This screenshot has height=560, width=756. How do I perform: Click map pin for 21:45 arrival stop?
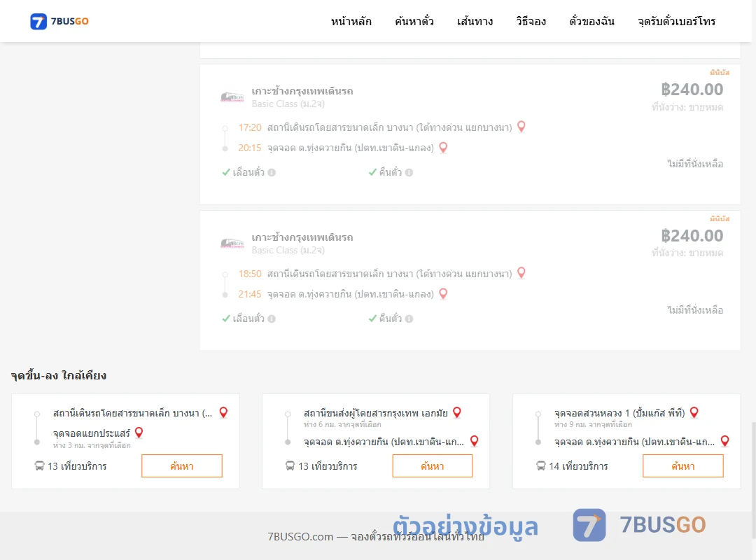443,294
